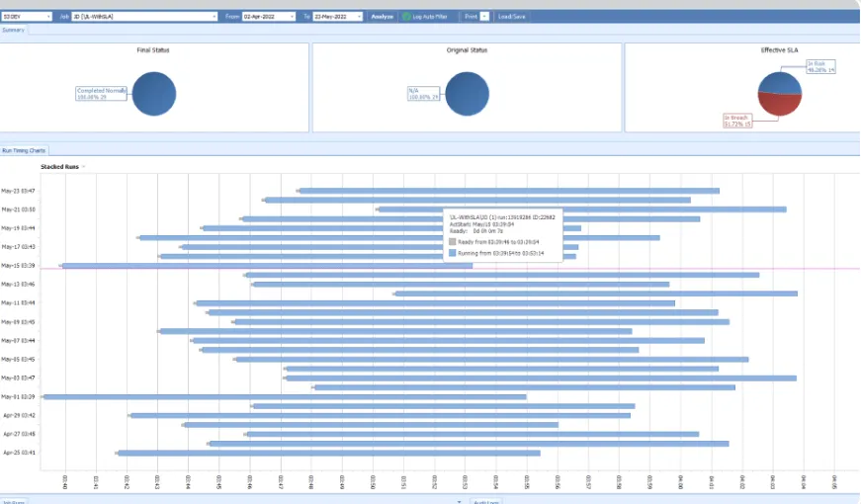Click the gray Ready legend swatch in tooltip
The width and height of the screenshot is (861, 504).
453,241
